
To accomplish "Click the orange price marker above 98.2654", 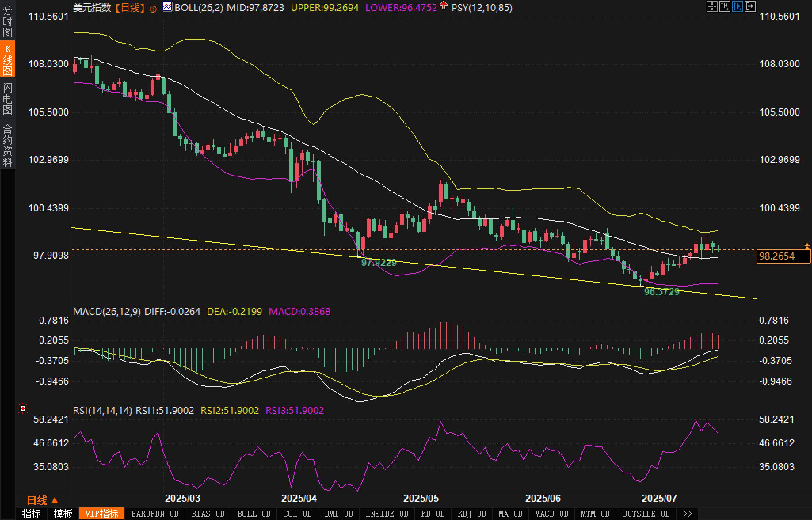I will pos(807,246).
